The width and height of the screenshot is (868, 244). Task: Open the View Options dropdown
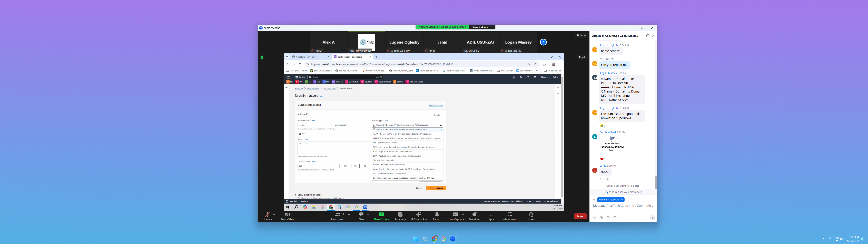tap(482, 27)
